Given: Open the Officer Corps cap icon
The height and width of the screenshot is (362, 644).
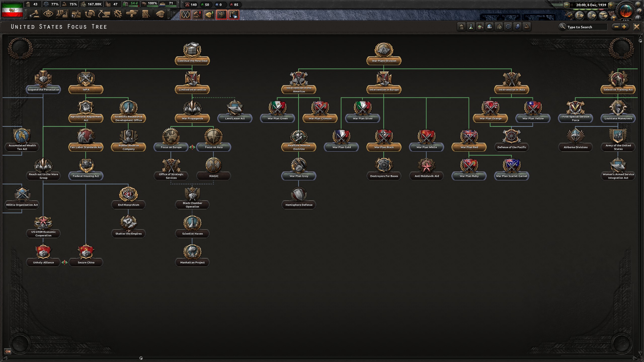Looking at the screenshot, I should [x=160, y=14].
